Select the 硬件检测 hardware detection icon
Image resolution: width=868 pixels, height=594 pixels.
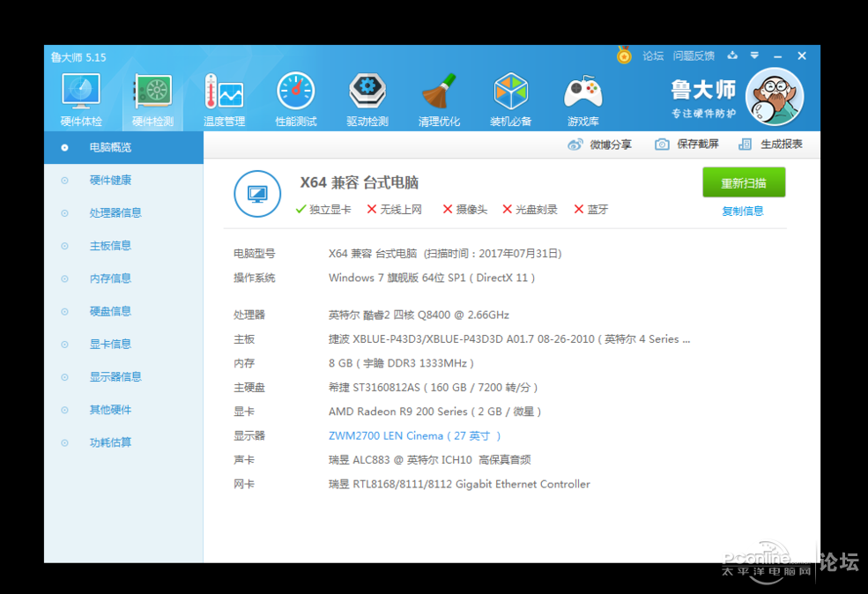click(152, 100)
